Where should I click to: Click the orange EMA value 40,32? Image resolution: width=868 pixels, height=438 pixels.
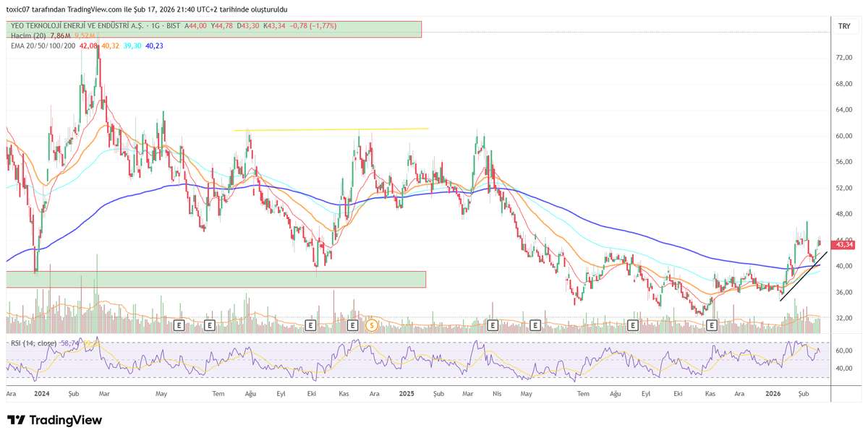(110, 46)
